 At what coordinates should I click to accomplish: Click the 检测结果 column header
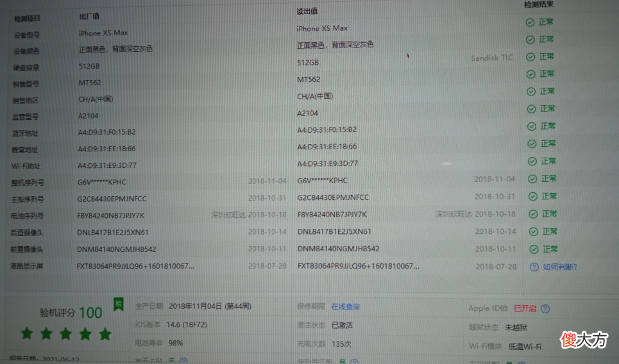539,4
